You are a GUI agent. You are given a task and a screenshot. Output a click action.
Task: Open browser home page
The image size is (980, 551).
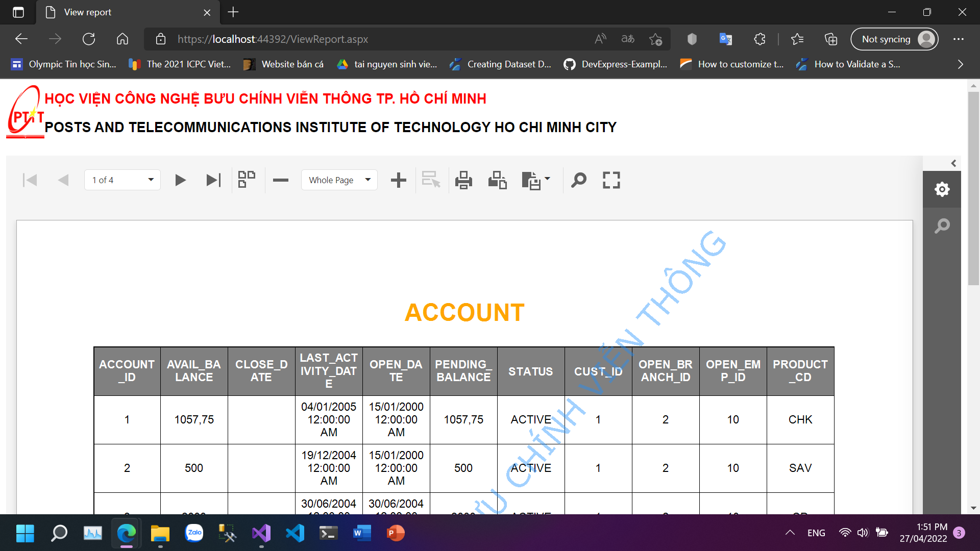click(x=122, y=39)
